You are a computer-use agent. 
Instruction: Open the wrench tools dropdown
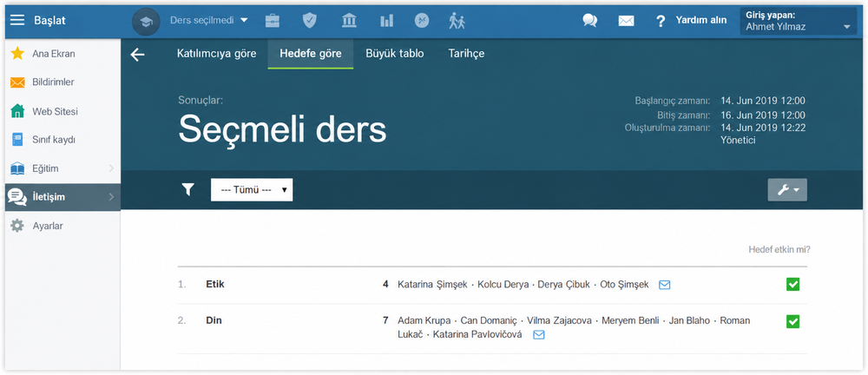coord(787,190)
